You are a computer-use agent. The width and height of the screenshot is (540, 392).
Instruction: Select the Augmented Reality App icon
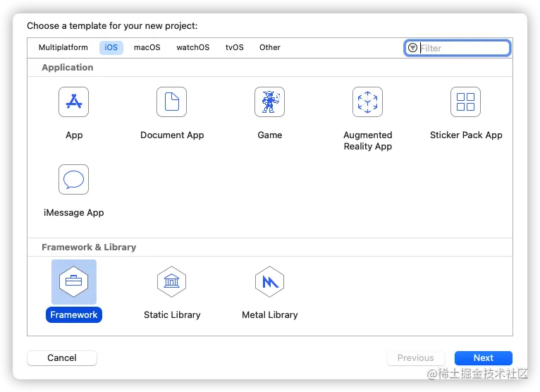[x=367, y=102]
